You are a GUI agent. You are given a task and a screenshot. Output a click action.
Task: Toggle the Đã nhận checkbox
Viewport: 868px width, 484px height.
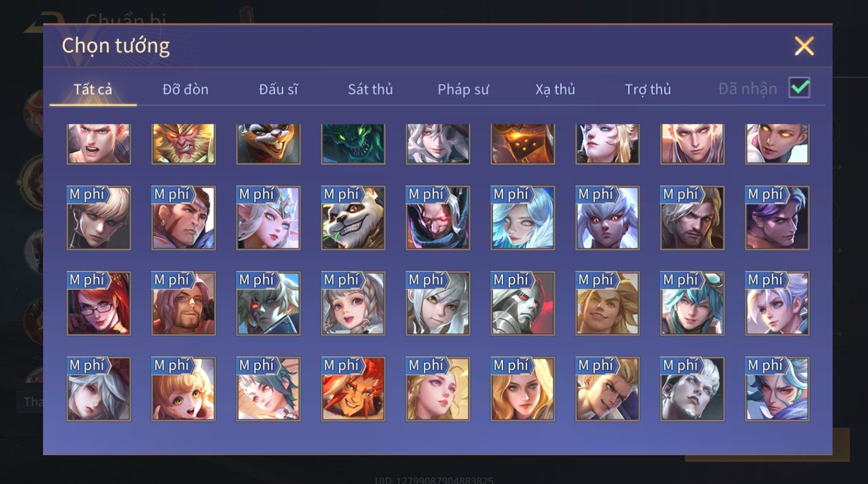point(800,88)
